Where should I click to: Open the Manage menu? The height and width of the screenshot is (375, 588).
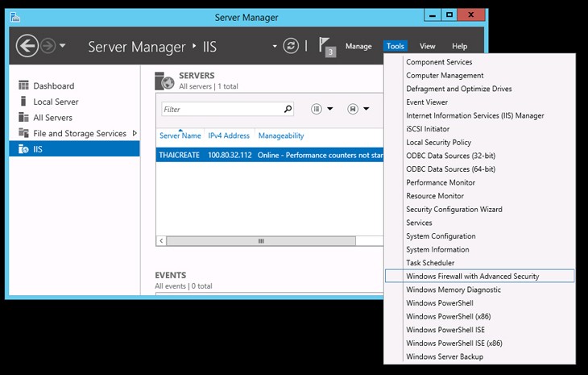pyautogui.click(x=358, y=46)
